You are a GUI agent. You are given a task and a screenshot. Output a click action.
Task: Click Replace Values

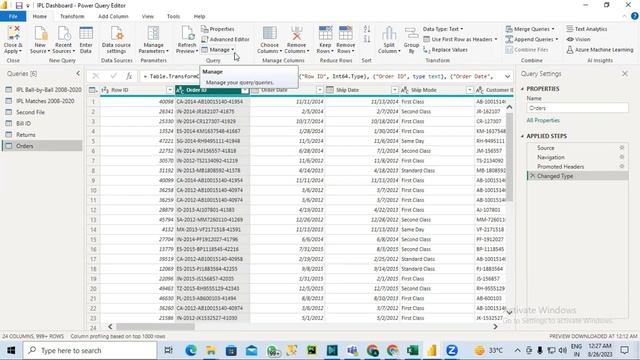tap(446, 49)
